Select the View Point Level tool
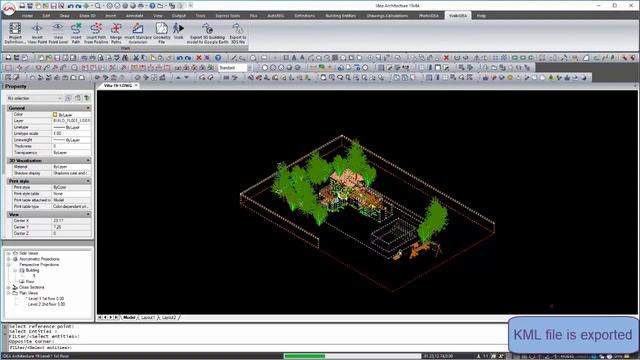This screenshot has width=640, height=360. pos(58,33)
